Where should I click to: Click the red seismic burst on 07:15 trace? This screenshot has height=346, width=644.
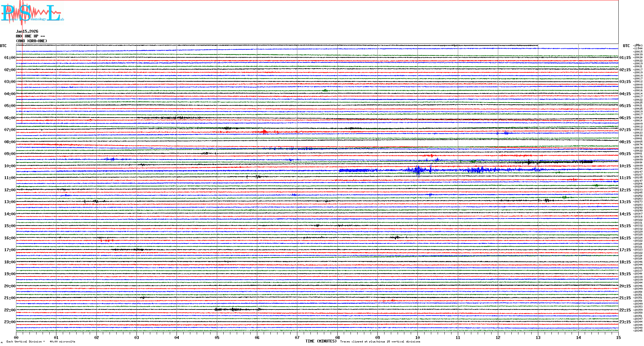pos(264,131)
